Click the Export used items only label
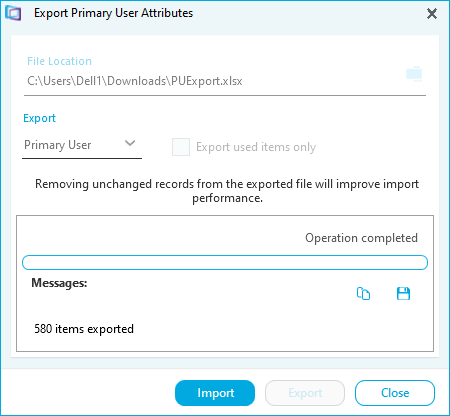 [x=256, y=147]
